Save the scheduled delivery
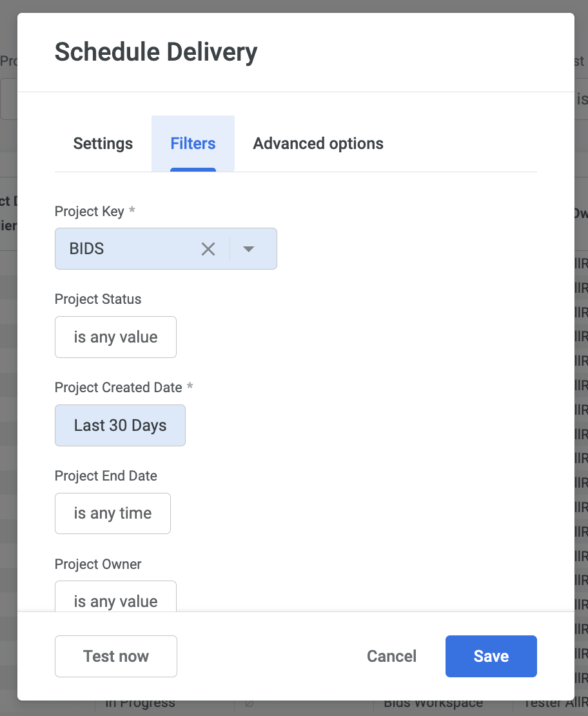 [491, 656]
